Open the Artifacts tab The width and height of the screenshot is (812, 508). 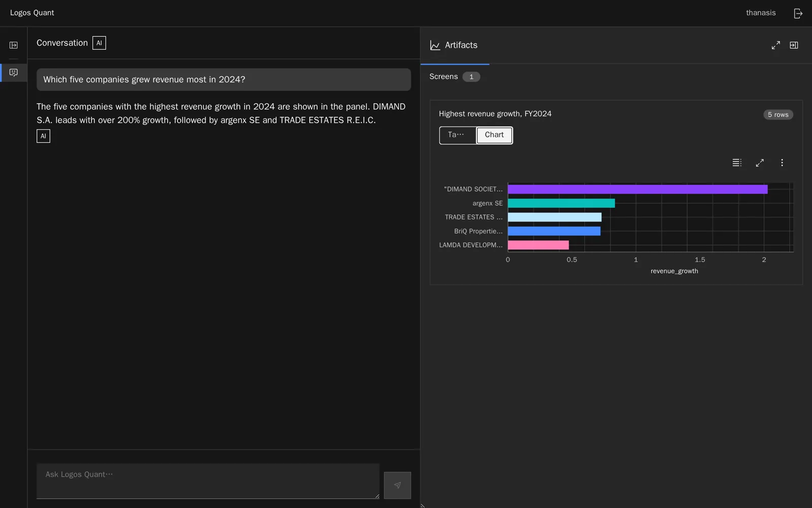coord(455,45)
